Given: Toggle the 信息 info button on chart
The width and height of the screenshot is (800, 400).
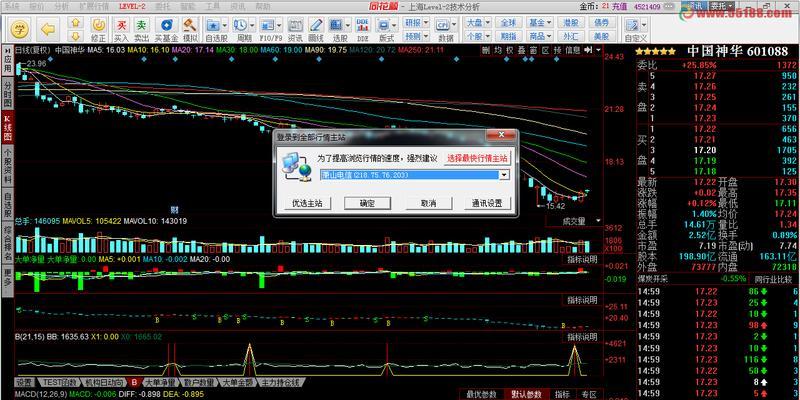Looking at the screenshot, I should tap(573, 49).
